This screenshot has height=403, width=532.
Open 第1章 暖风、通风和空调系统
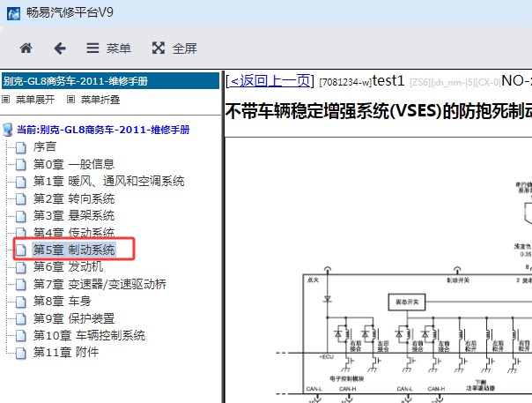pos(108,181)
